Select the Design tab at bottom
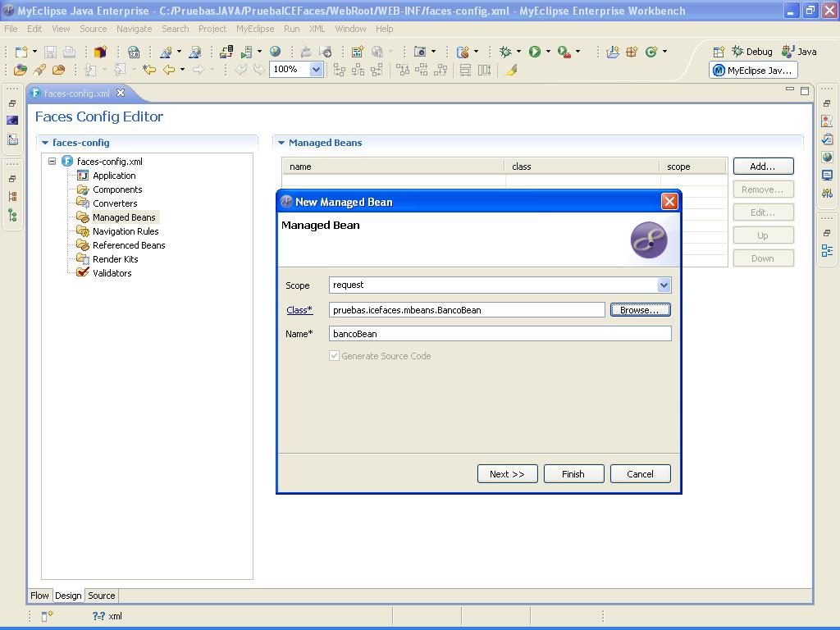This screenshot has width=840, height=630. [x=68, y=596]
